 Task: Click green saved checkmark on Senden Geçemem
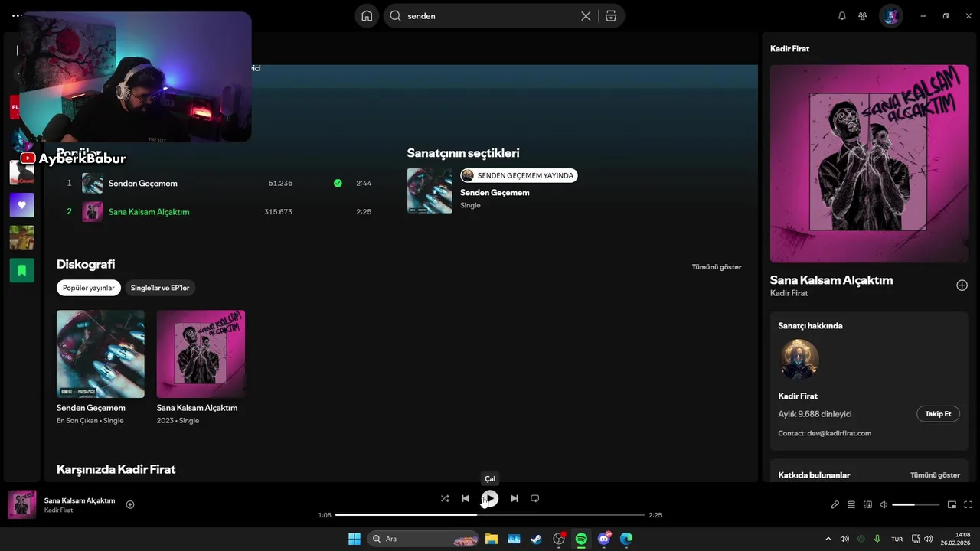tap(338, 183)
